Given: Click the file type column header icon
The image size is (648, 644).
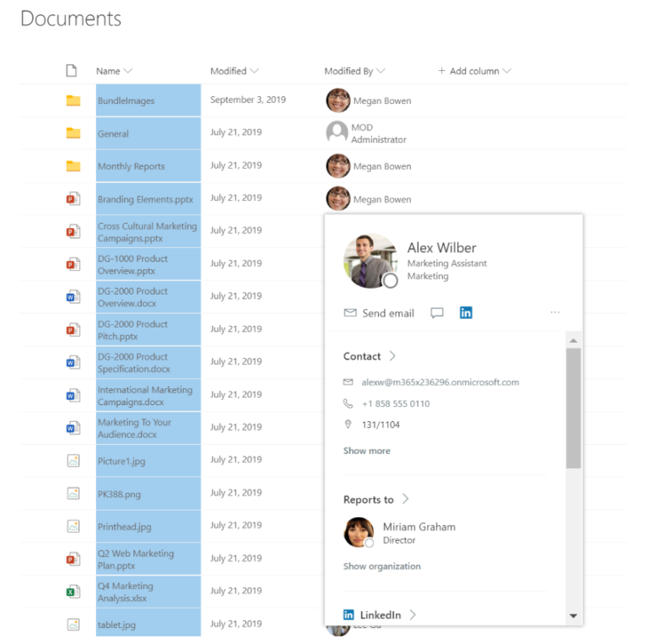Looking at the screenshot, I should (72, 71).
